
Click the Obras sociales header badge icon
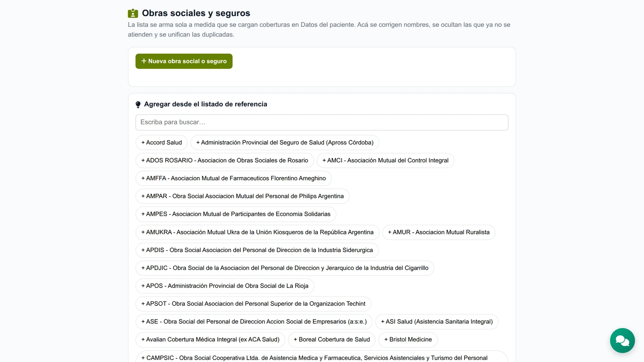pyautogui.click(x=133, y=13)
